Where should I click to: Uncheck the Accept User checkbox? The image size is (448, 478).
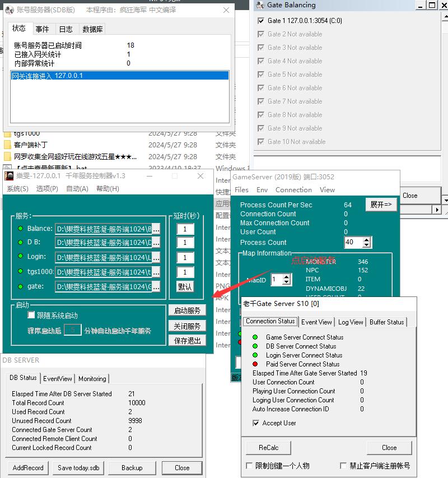tap(256, 423)
